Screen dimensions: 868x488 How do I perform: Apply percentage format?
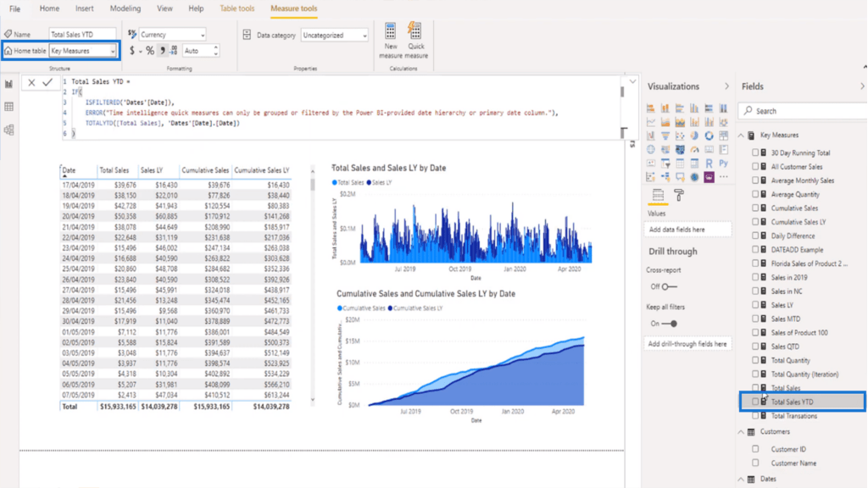click(x=149, y=50)
